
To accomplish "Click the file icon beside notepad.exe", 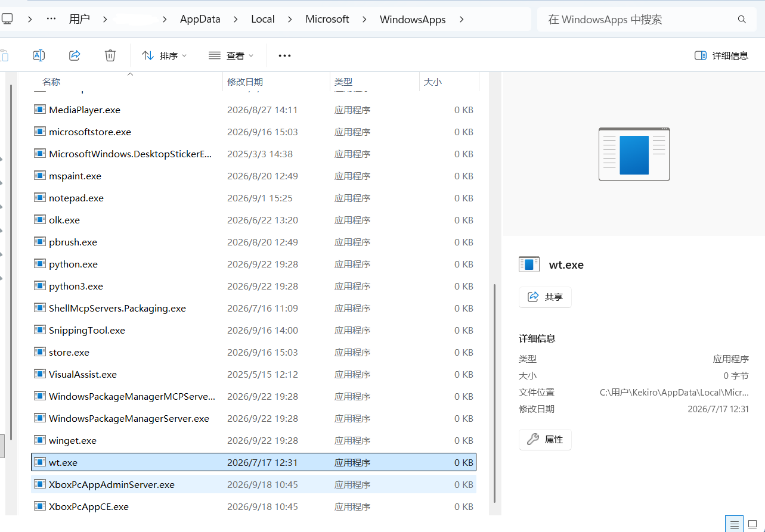I will click(40, 198).
